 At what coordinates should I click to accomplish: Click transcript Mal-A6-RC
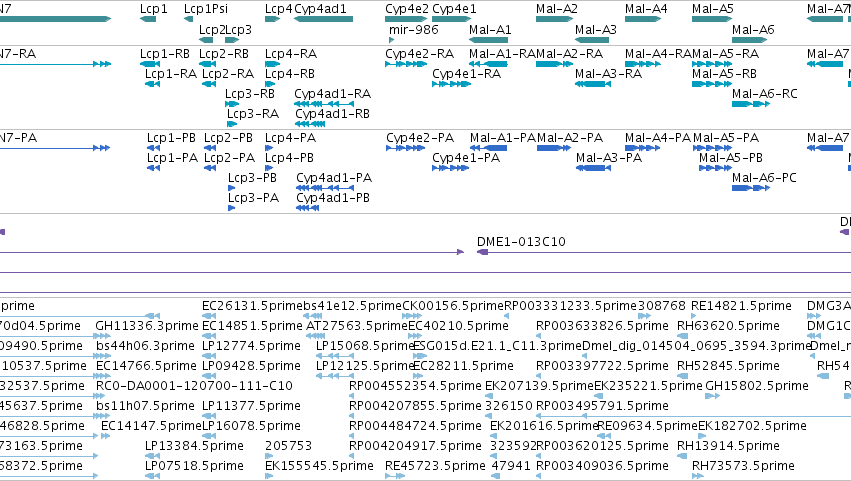click(751, 104)
